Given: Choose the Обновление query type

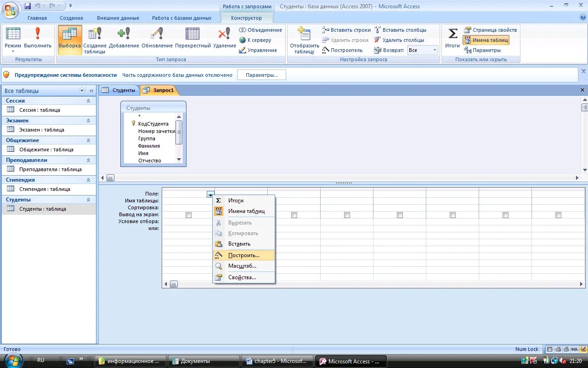Looking at the screenshot, I should click(x=157, y=38).
